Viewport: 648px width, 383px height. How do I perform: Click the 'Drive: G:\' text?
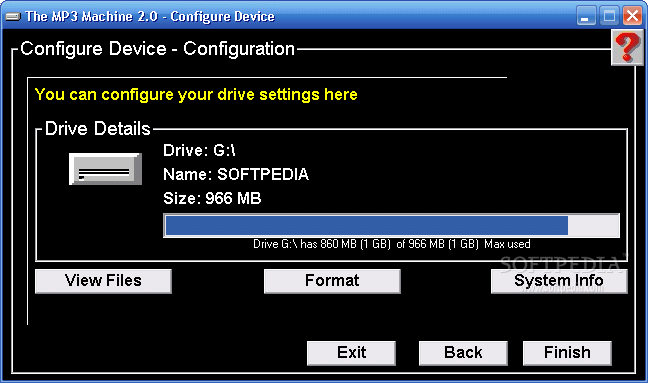[199, 150]
